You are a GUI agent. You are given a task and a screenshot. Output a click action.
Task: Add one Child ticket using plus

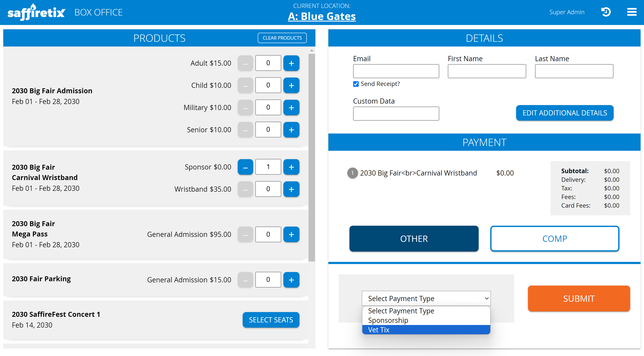pos(291,85)
